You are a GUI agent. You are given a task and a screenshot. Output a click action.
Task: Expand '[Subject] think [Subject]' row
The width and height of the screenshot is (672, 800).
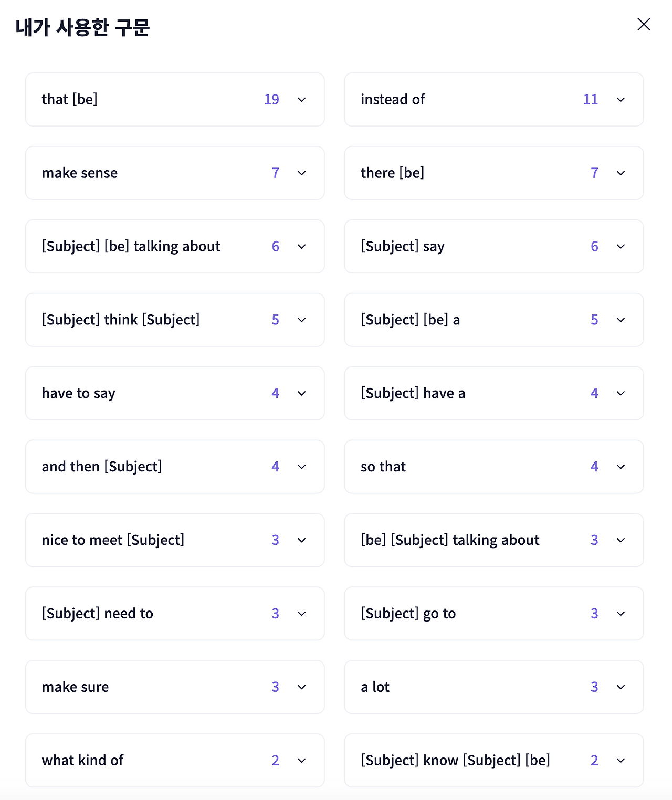(301, 320)
